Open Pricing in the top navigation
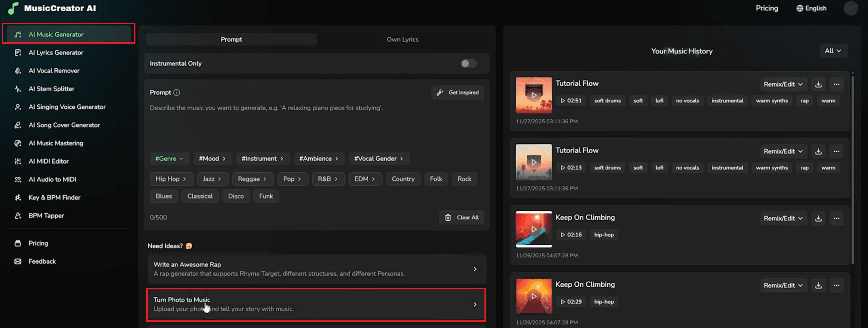This screenshot has width=868, height=328. click(766, 8)
